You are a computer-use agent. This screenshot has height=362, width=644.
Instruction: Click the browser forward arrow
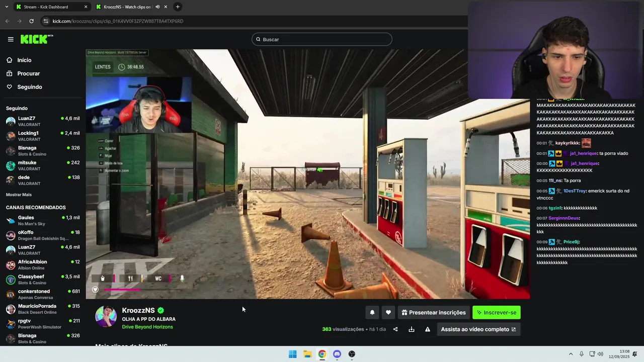tap(19, 21)
